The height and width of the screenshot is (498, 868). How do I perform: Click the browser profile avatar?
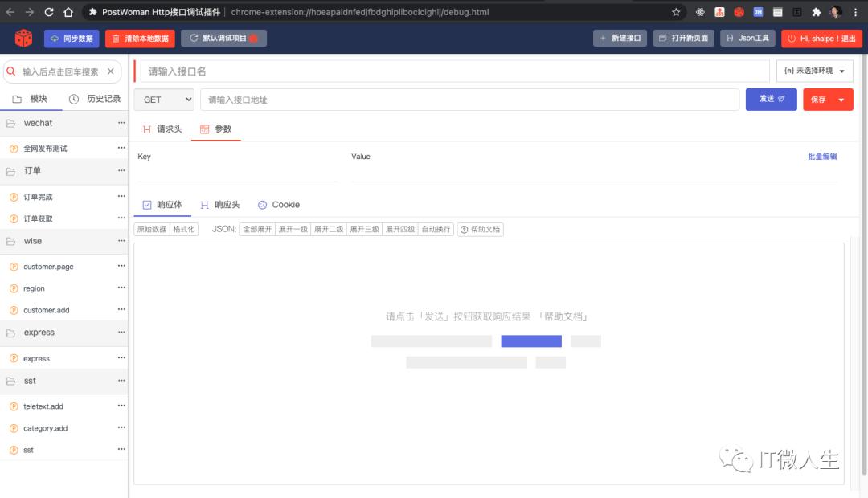pyautogui.click(x=836, y=11)
